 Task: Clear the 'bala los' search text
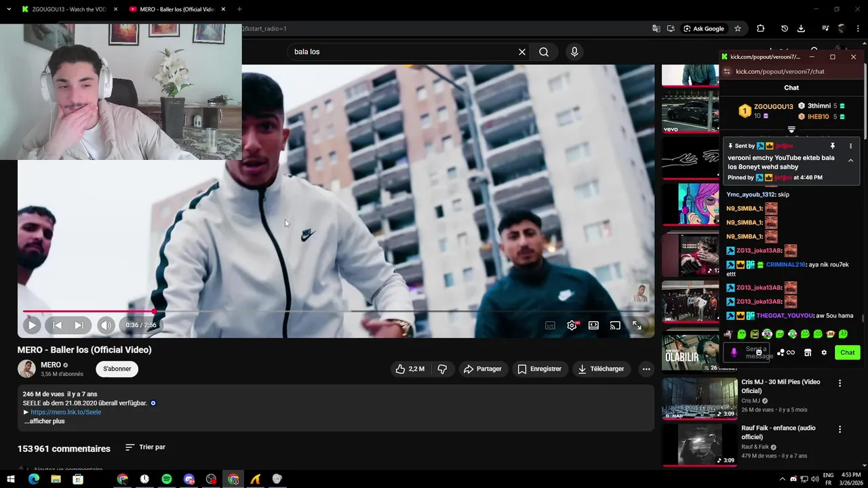(522, 52)
